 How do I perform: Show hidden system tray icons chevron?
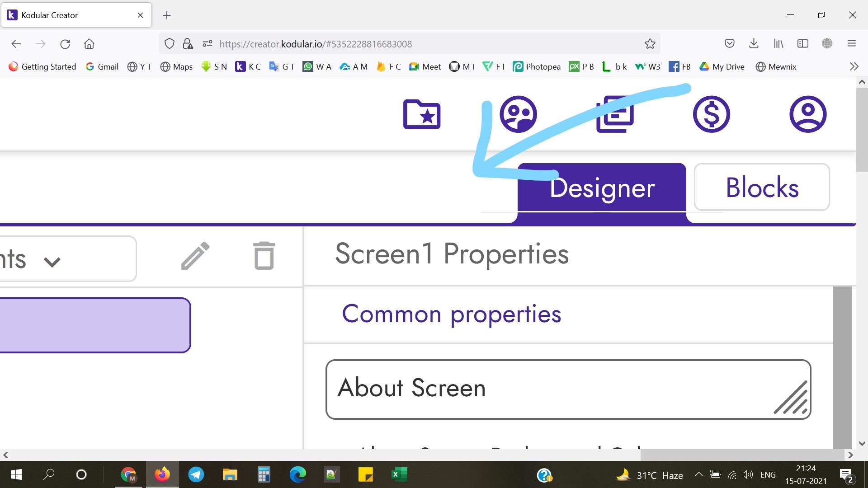[698, 474]
